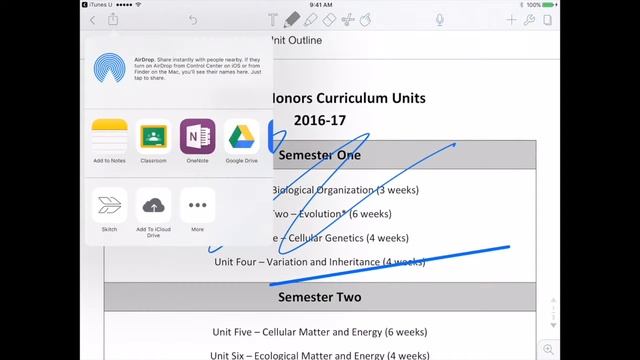Return to iTunes U app
640x360 pixels.
tap(97, 4)
